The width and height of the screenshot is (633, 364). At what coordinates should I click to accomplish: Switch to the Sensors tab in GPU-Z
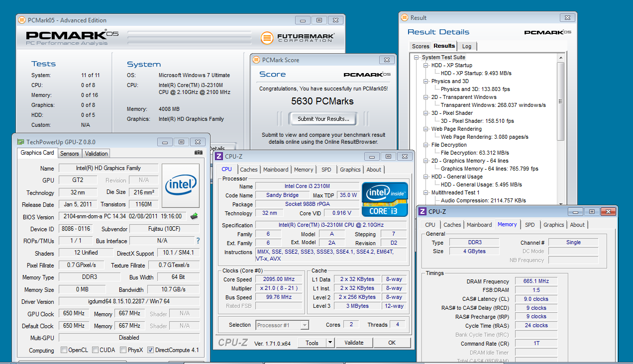(70, 154)
